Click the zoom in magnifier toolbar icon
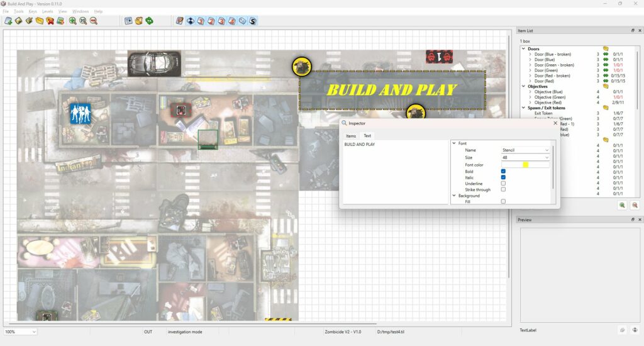644x346 pixels. 73,21
